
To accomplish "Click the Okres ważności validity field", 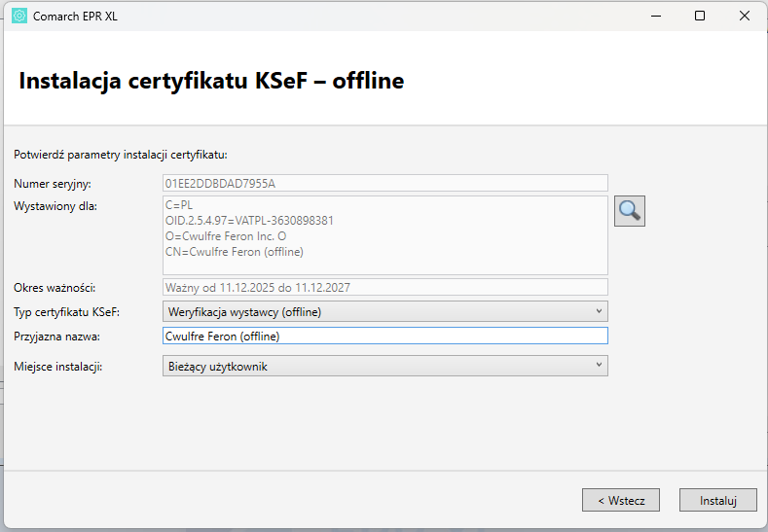I will [x=384, y=287].
